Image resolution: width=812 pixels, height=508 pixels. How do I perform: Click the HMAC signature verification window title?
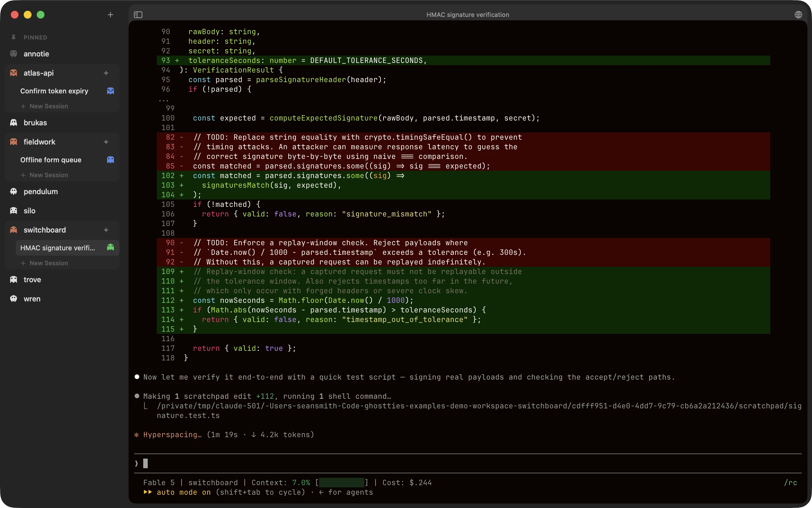tap(468, 15)
